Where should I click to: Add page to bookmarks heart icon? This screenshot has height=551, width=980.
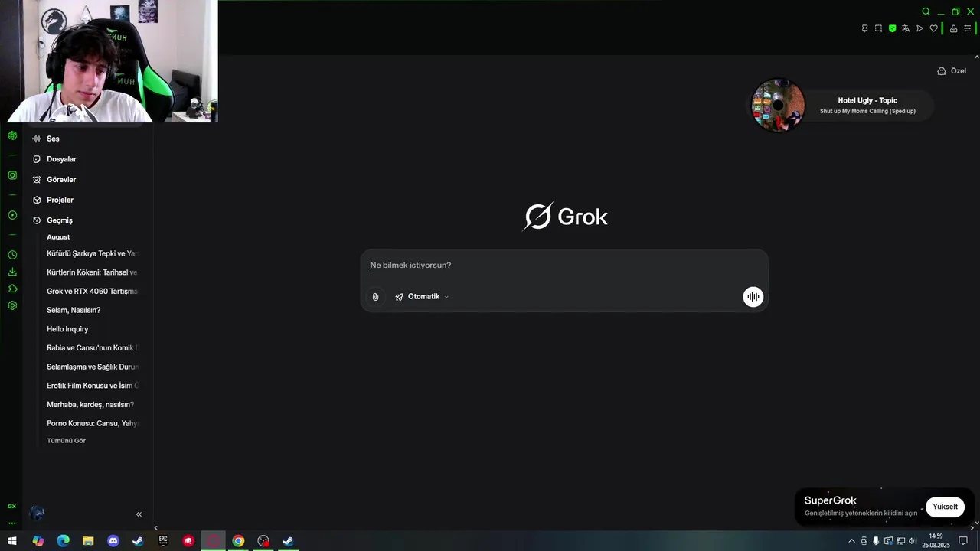933,28
